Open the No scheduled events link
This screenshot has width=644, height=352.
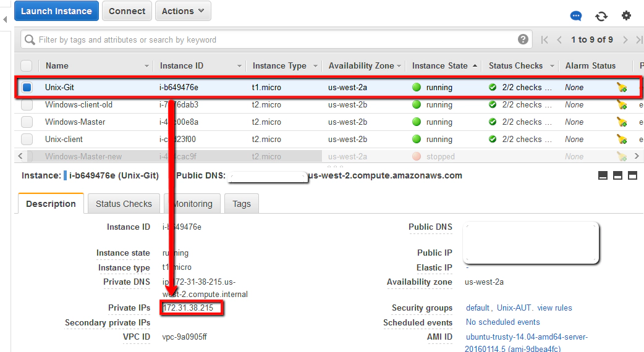point(502,322)
